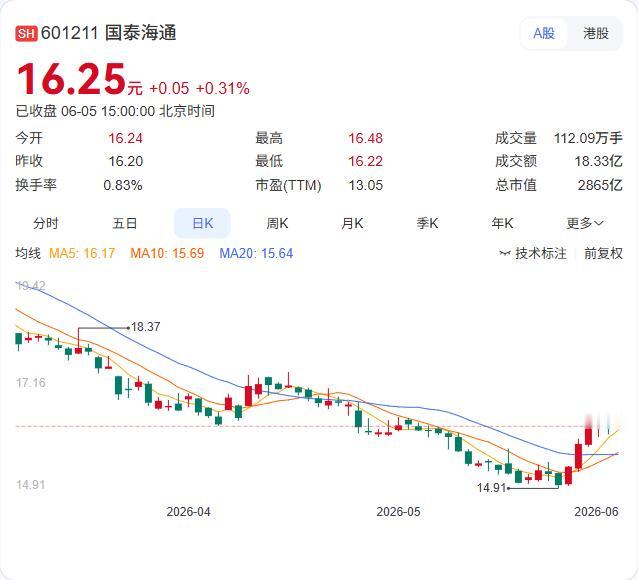This screenshot has height=580, width=638.
Task: Click the +0.05 price change
Action: pyautogui.click(x=169, y=88)
